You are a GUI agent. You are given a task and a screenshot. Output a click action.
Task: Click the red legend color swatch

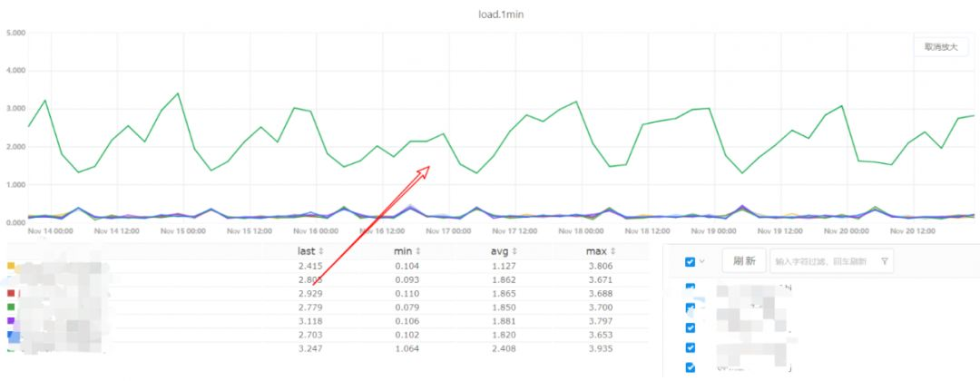(11, 293)
